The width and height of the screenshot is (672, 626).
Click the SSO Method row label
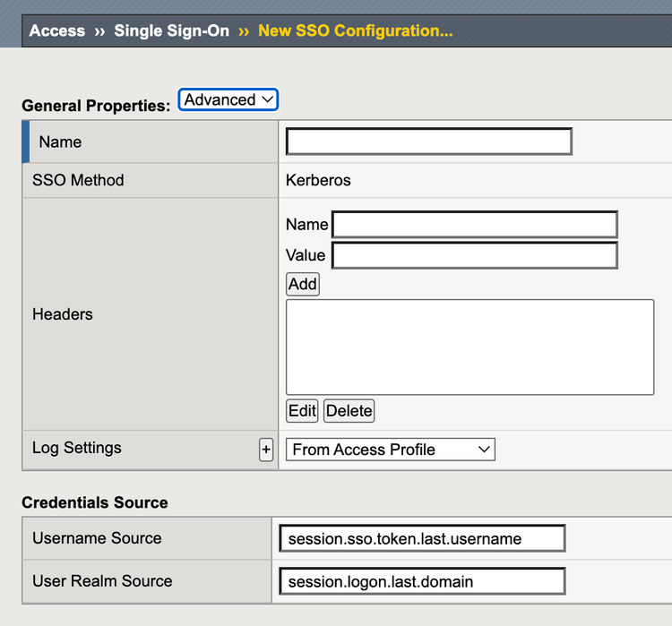pos(78,180)
